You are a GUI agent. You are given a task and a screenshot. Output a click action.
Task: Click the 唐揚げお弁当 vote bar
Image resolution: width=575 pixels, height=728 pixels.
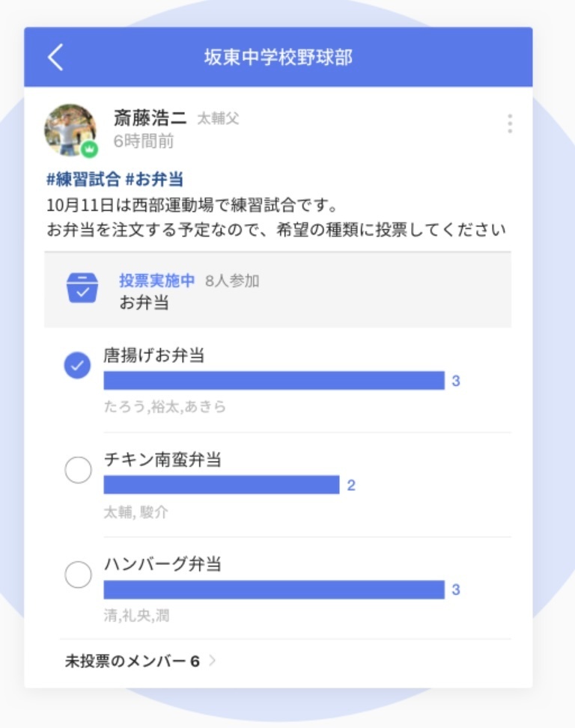(274, 381)
